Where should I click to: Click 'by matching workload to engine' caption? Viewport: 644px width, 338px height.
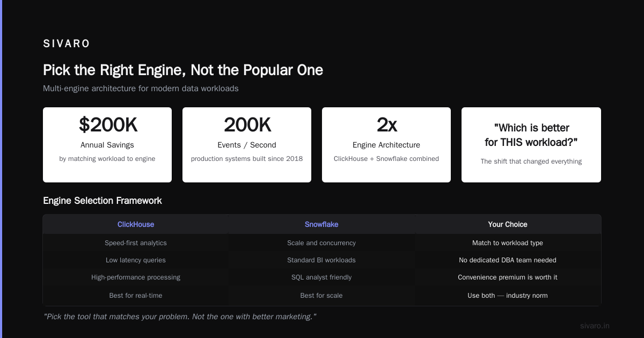coord(107,159)
